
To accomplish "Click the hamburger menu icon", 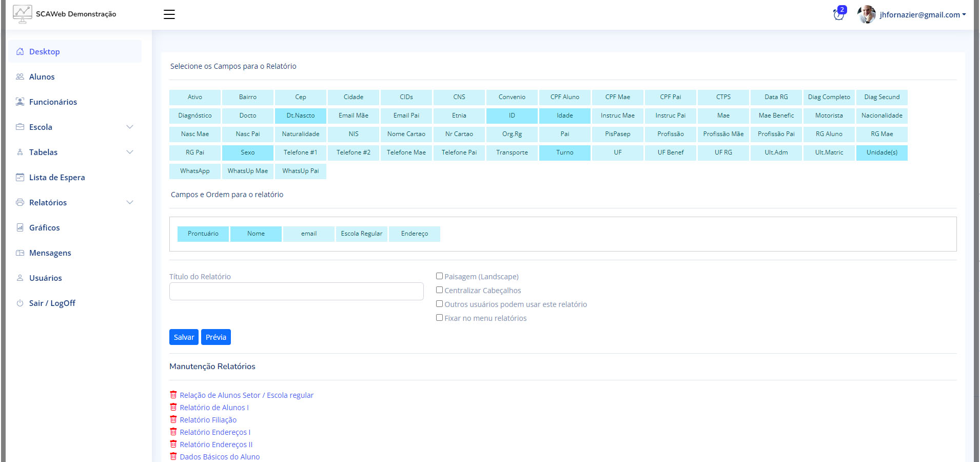I will pyautogui.click(x=169, y=14).
